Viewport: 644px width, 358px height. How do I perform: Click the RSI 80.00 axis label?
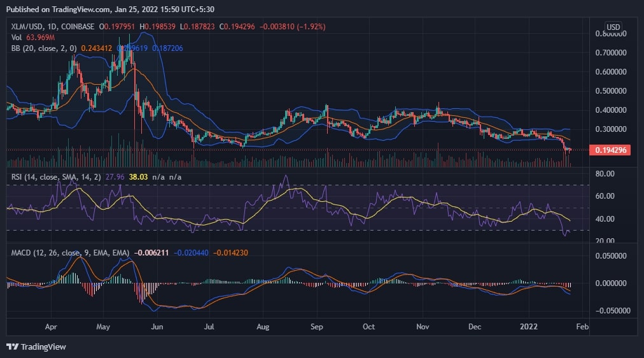pos(605,174)
